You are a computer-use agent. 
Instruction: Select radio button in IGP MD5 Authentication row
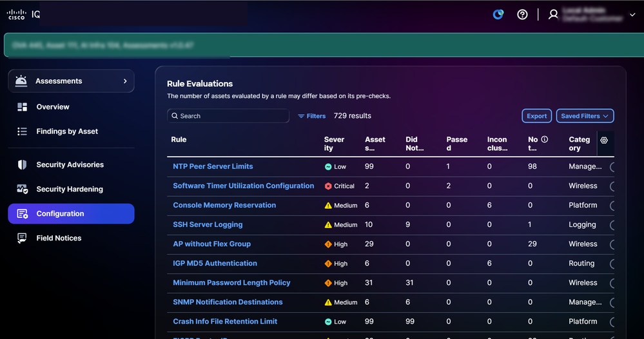click(612, 264)
